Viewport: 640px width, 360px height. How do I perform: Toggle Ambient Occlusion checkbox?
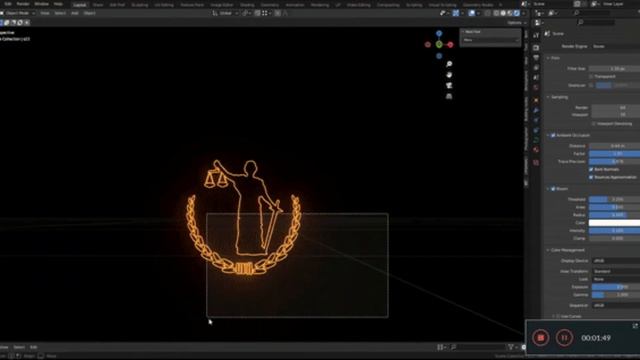tap(553, 135)
